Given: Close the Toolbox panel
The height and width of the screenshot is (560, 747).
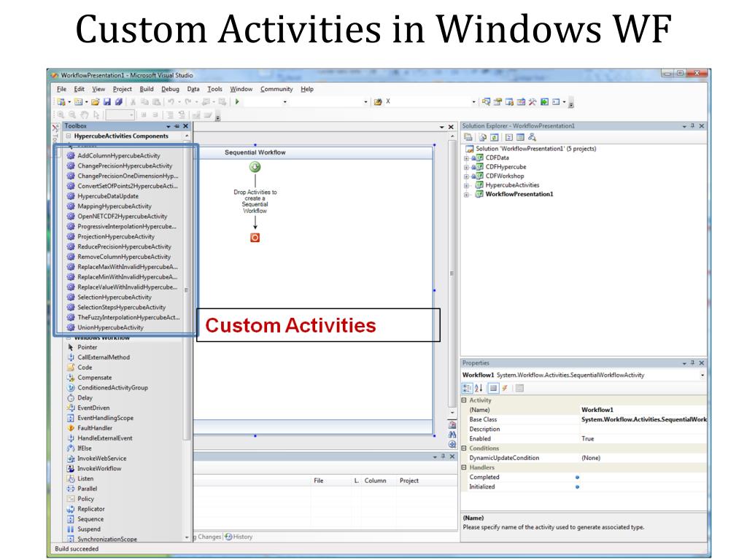Looking at the screenshot, I should pos(186,126).
